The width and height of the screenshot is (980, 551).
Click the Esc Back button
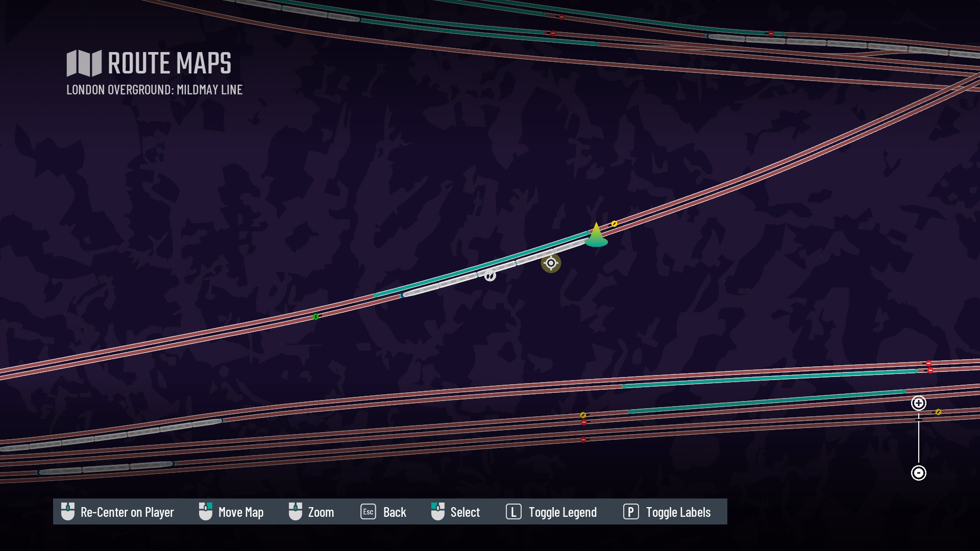(x=383, y=512)
